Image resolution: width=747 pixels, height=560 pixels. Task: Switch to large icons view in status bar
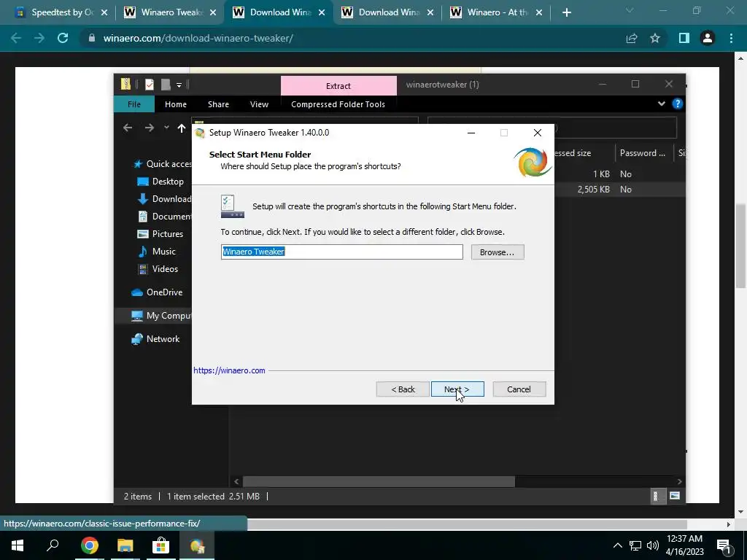675,496
